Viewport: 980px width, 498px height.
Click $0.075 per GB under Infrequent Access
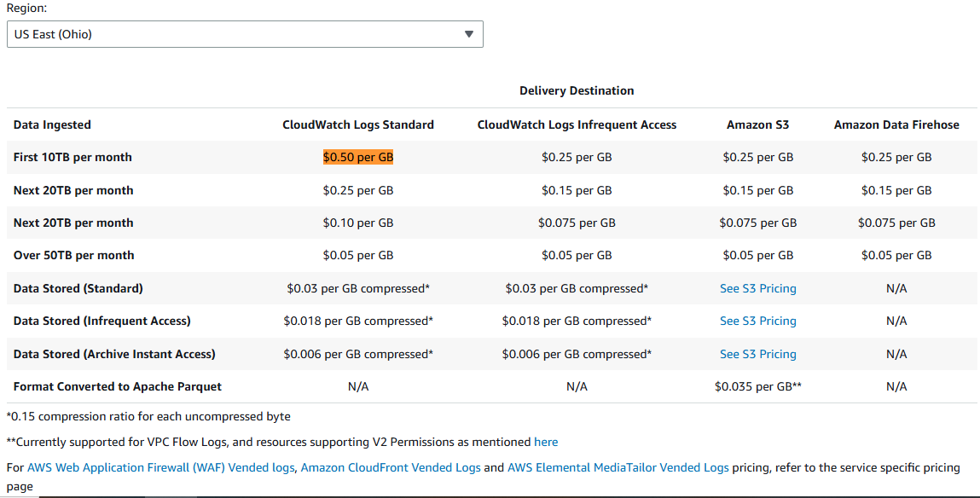coord(577,223)
